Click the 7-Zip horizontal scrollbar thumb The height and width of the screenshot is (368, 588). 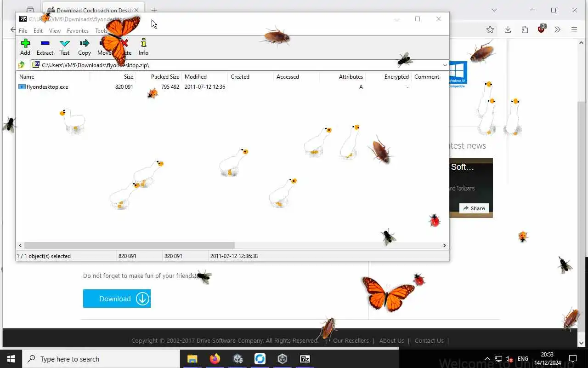[x=129, y=246]
